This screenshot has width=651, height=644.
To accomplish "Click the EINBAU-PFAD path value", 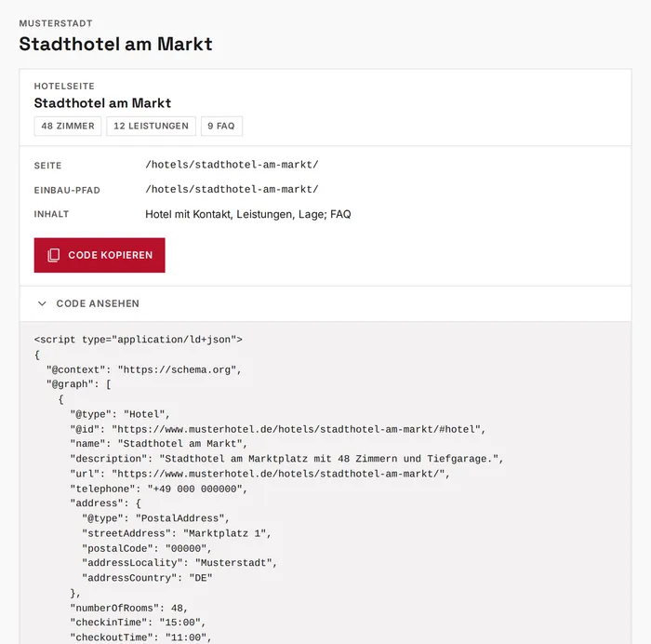I will point(232,190).
